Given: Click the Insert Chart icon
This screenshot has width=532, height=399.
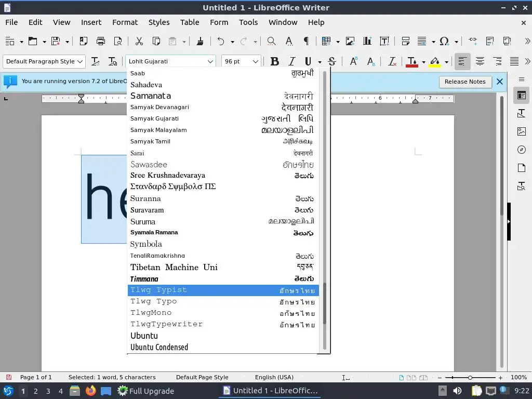Looking at the screenshot, I should click(x=367, y=41).
